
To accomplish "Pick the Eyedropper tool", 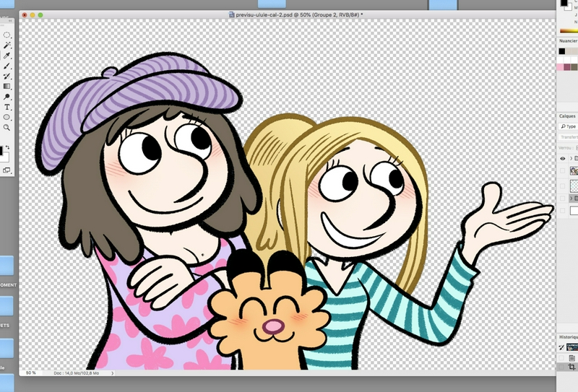I will point(7,55).
